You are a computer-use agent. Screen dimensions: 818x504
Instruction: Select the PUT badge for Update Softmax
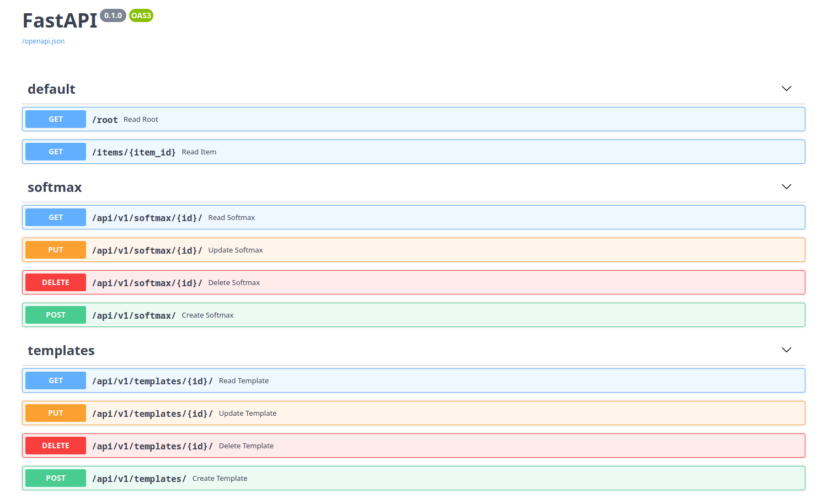(x=55, y=249)
